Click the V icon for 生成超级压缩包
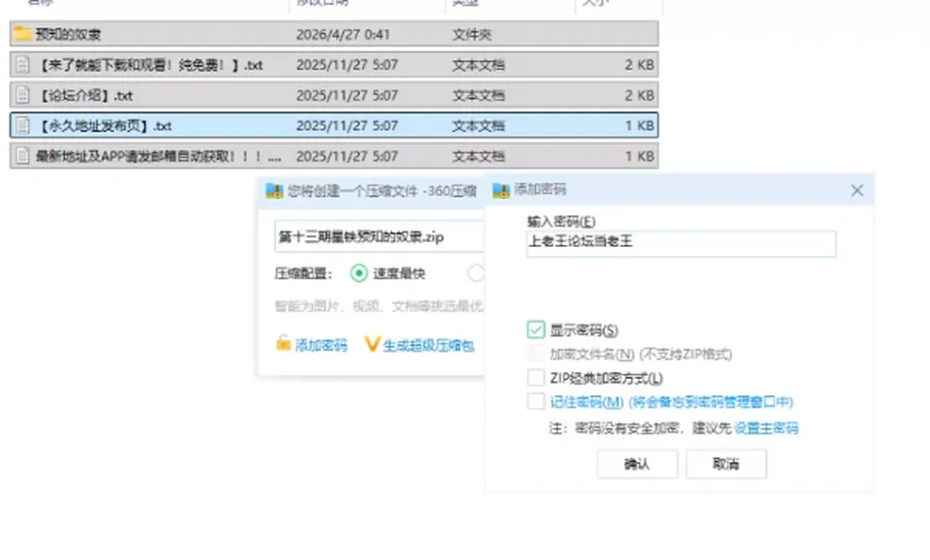The image size is (930, 560). (x=372, y=344)
